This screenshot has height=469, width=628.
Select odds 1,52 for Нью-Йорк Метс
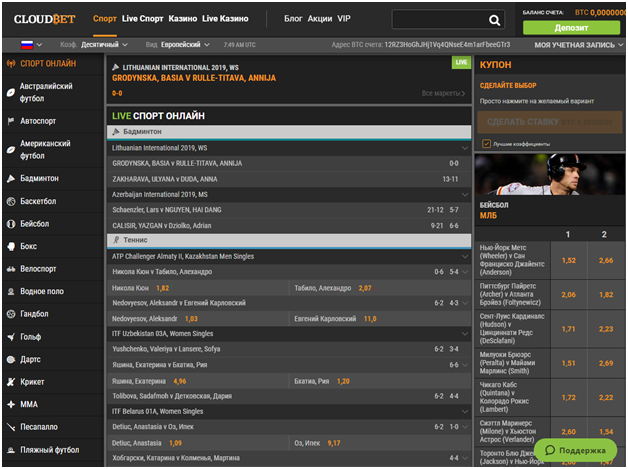(569, 260)
